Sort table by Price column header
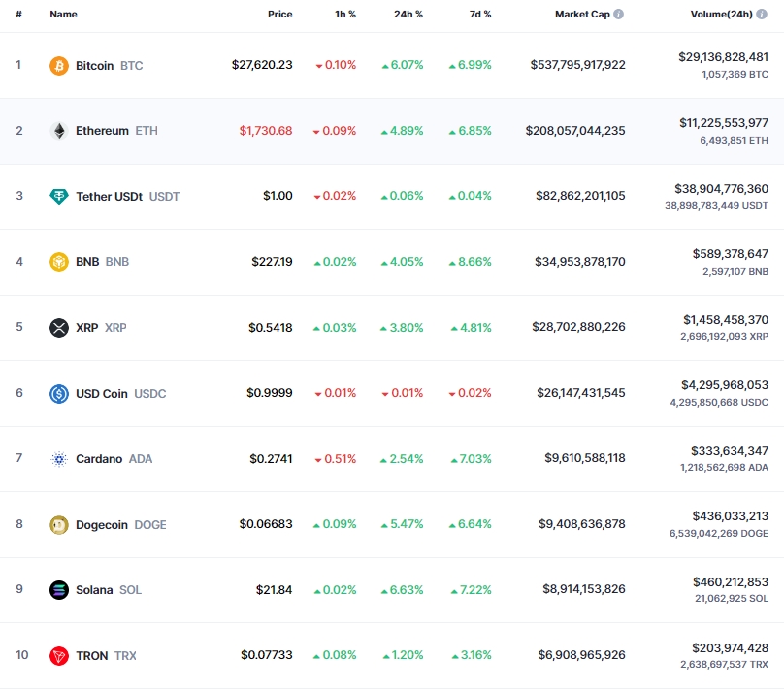 coord(280,14)
